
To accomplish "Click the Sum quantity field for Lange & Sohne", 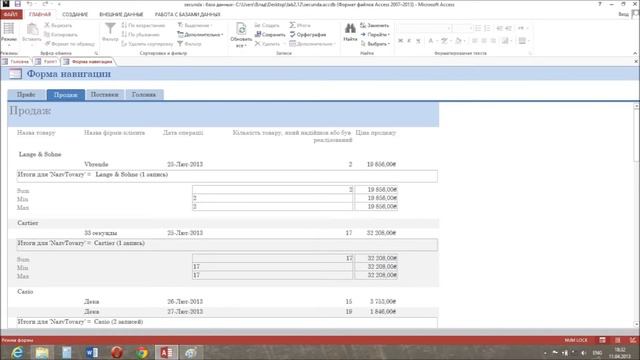I will tap(273, 189).
